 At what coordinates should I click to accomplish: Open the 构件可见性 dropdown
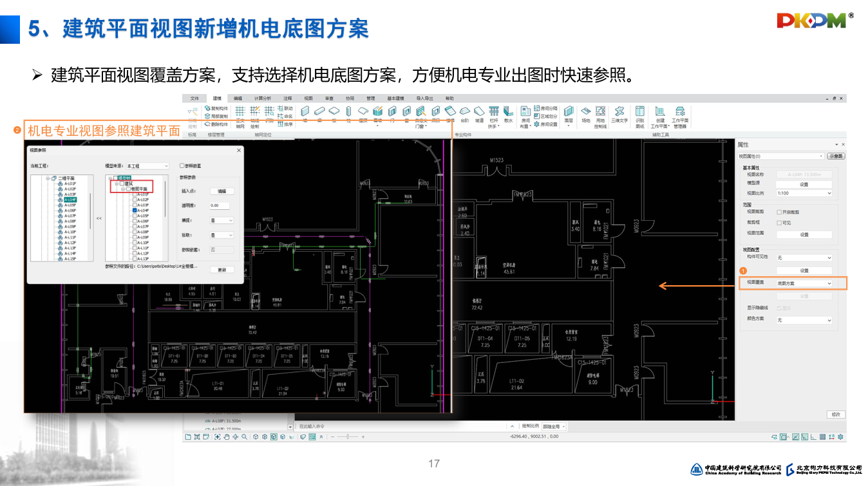[x=804, y=257]
